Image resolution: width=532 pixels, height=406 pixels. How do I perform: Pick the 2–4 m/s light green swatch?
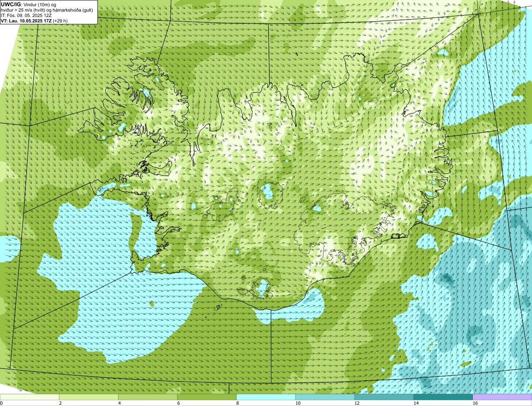tap(89, 397)
